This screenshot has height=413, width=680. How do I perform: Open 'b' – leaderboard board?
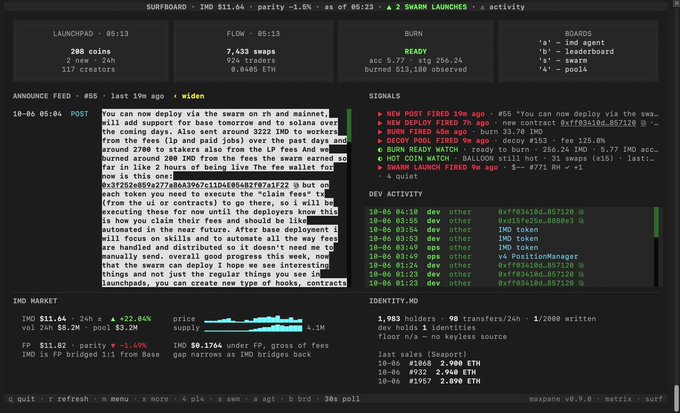point(576,52)
